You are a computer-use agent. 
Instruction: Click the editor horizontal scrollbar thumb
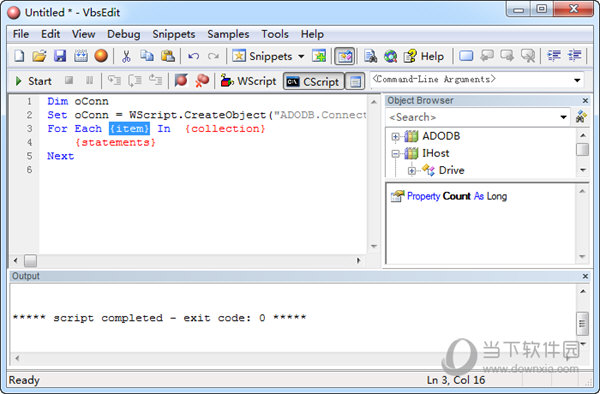(31, 261)
